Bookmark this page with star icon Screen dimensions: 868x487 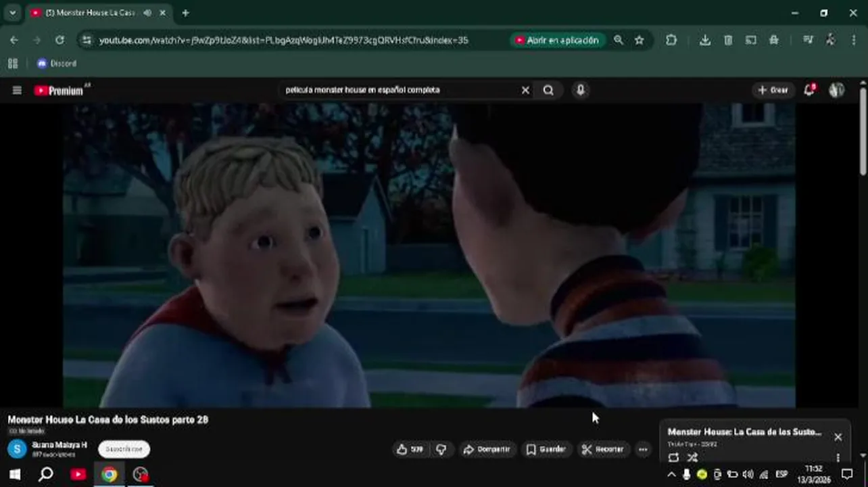[x=639, y=41]
